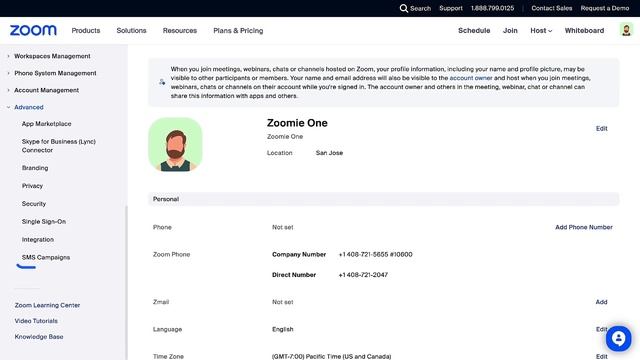Open the chat assistant bubble icon
The height and width of the screenshot is (360, 640).
(x=618, y=338)
